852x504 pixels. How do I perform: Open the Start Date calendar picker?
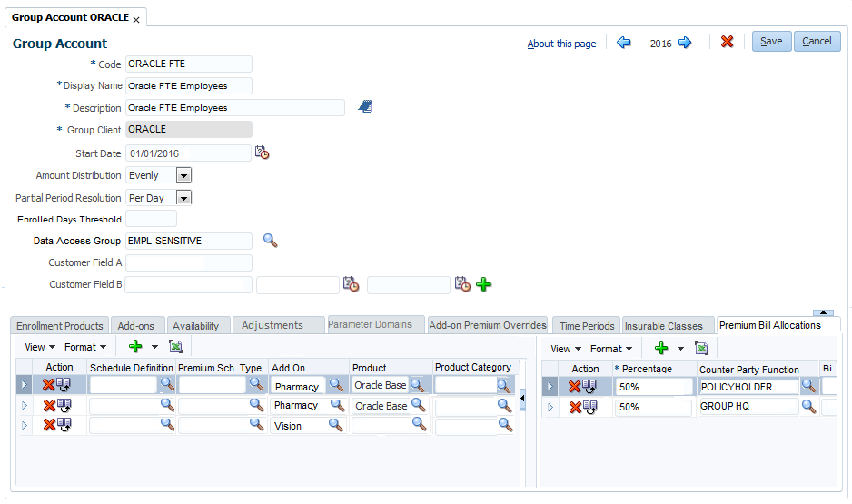pyautogui.click(x=262, y=153)
